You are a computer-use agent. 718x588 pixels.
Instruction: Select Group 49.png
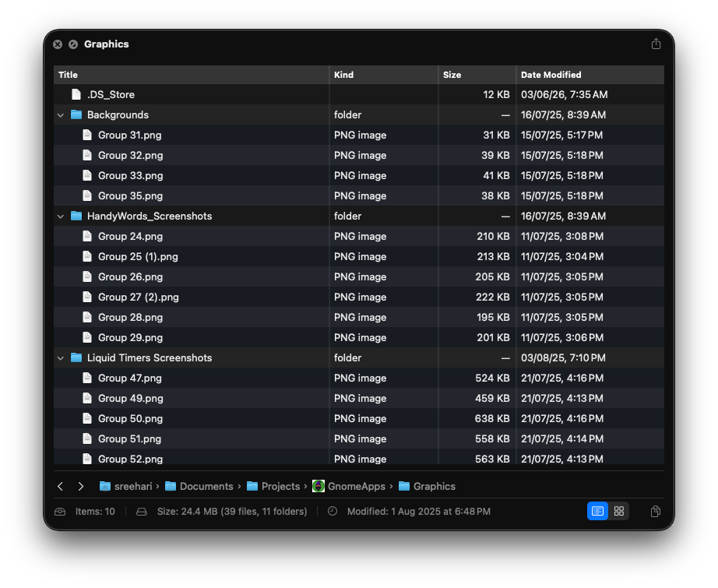[359, 399]
